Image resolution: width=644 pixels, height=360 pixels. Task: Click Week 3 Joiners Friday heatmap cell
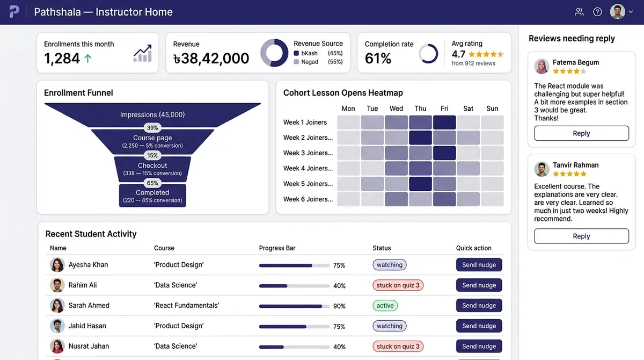(444, 153)
